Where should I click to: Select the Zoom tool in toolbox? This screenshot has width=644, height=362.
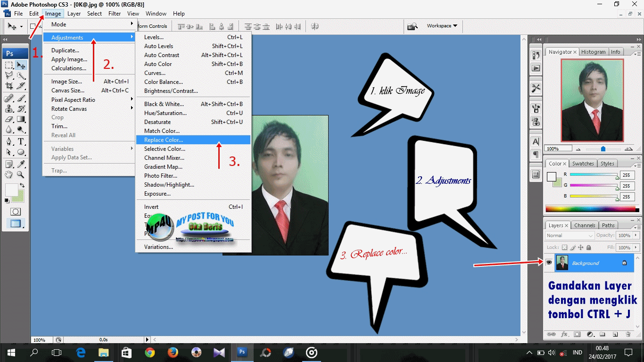(21, 174)
